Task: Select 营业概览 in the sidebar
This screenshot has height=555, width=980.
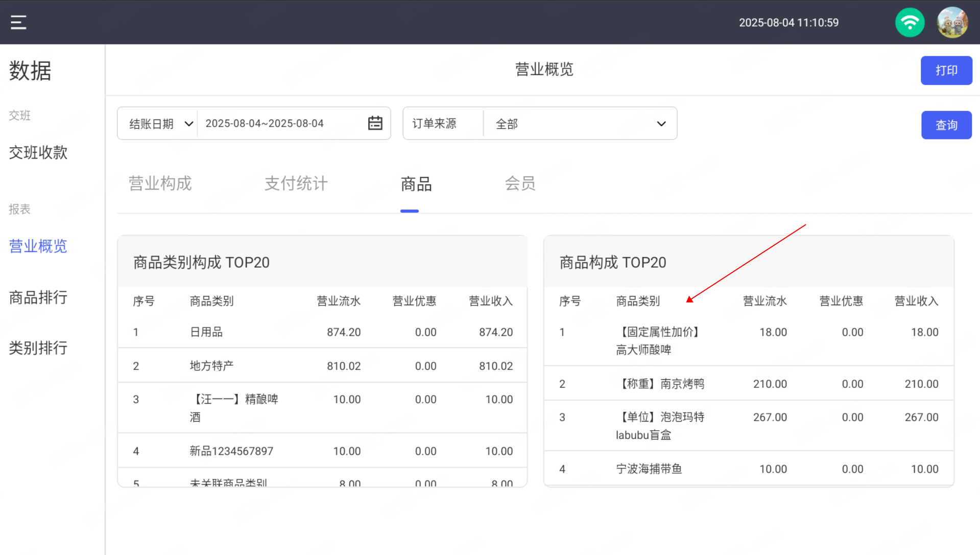Action: pyautogui.click(x=38, y=246)
